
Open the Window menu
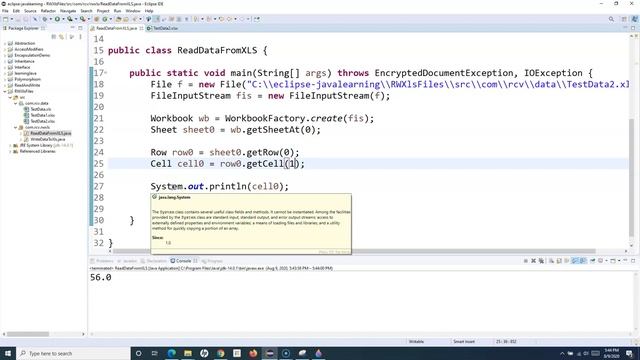point(133,11)
